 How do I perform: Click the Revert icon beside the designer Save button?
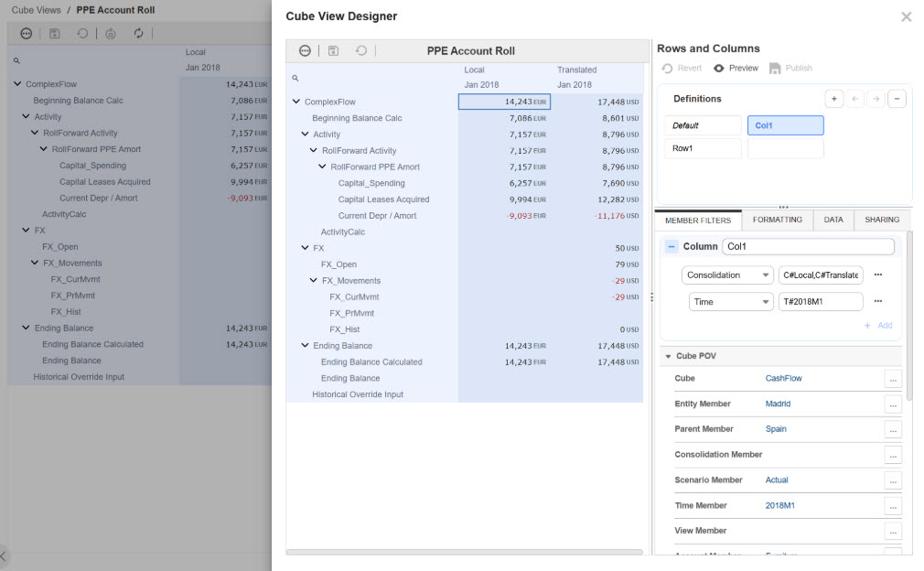coord(360,50)
